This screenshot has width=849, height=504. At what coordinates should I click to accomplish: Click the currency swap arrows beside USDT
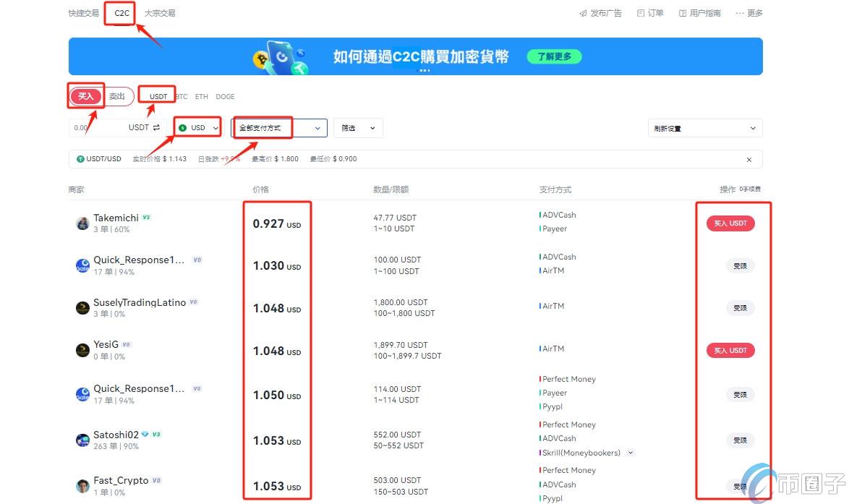[x=158, y=127]
